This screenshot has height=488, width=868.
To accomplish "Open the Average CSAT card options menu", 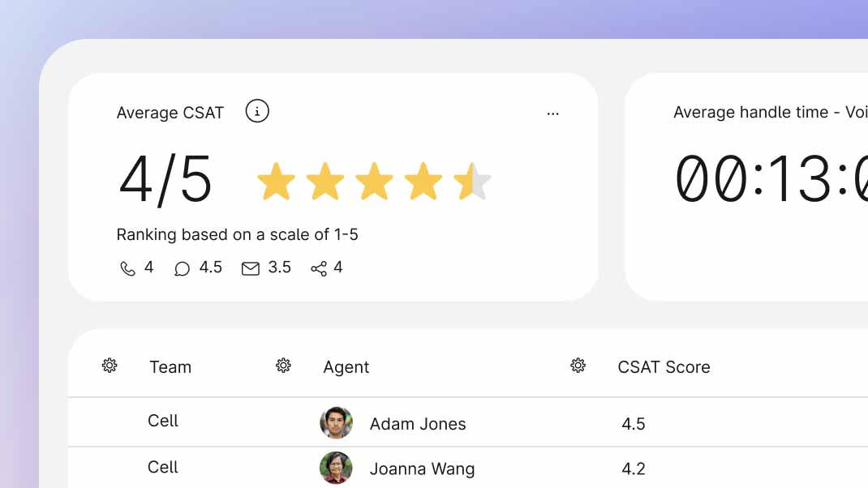I will click(552, 113).
